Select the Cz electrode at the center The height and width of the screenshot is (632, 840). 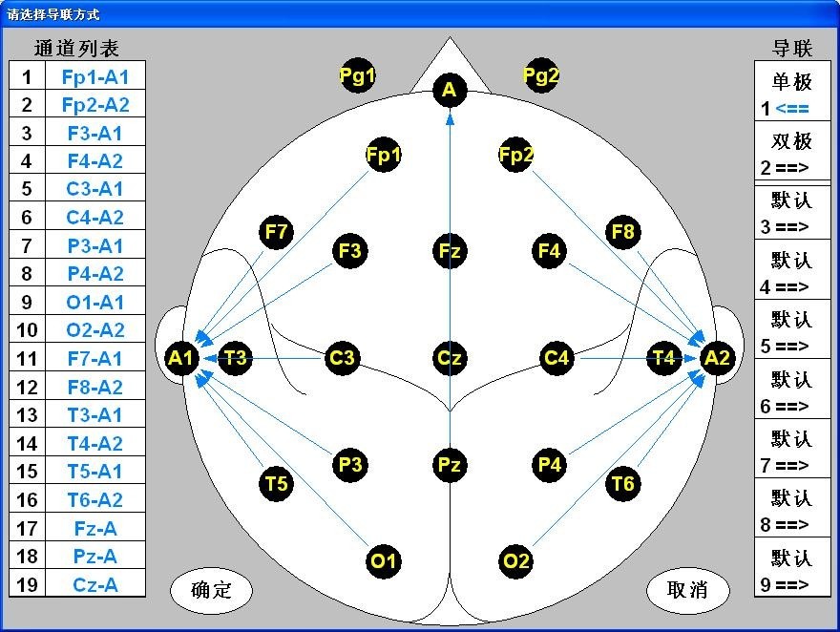[x=449, y=359]
